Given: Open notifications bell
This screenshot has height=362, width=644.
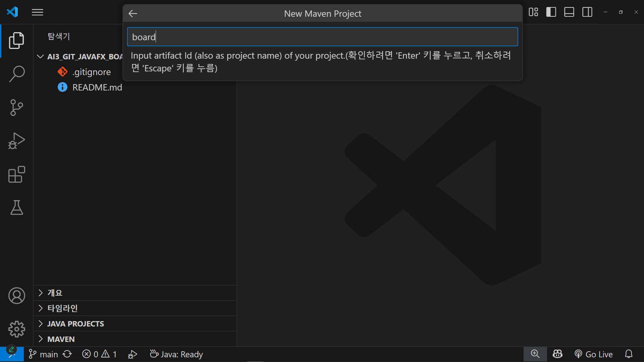Looking at the screenshot, I should [629, 354].
